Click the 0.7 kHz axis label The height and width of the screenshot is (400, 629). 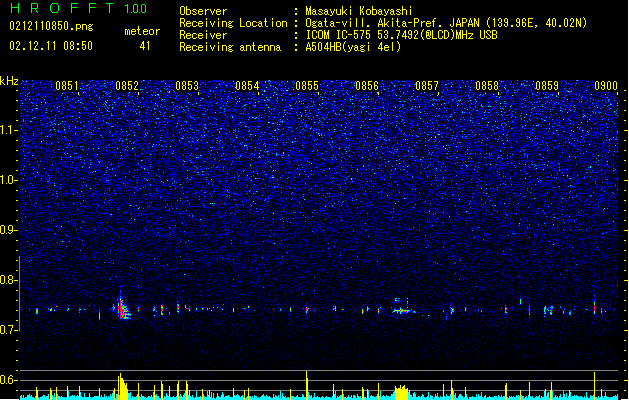pos(8,330)
